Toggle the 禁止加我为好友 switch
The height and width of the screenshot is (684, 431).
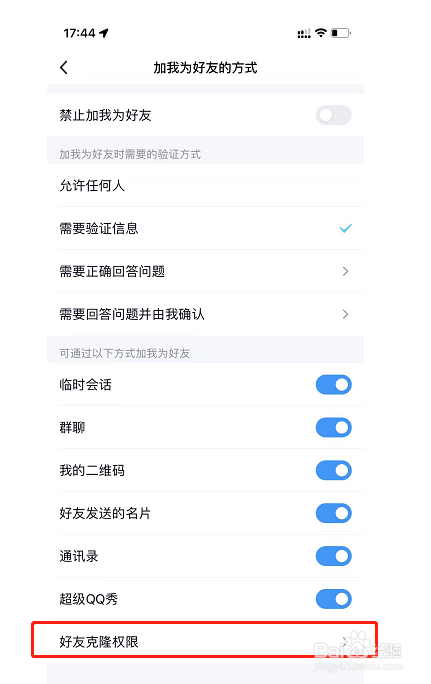pyautogui.click(x=334, y=115)
